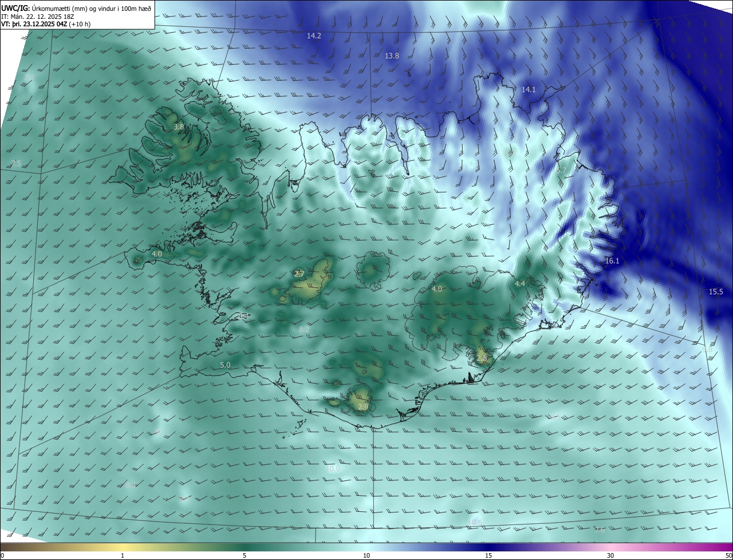733x560 pixels.
Task: Click the valid time 'VT: þri. 23.12.2025 04Z (+10 h)'
Action: 46,24
